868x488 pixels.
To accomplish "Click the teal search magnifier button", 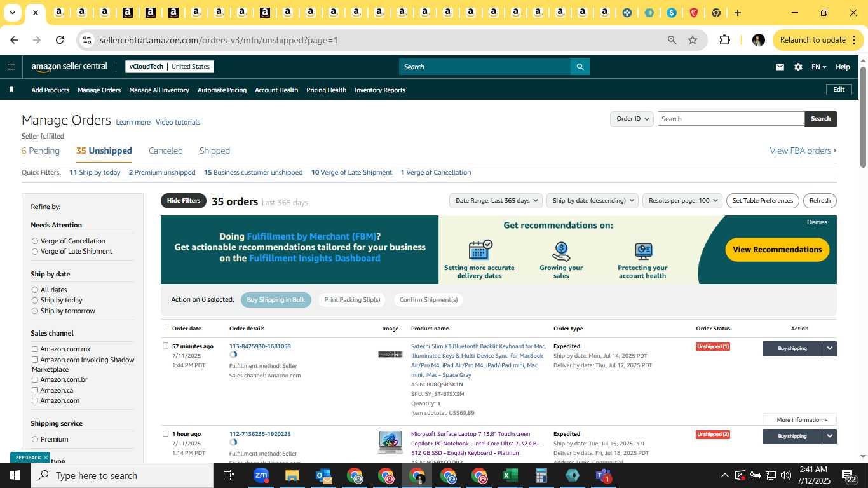I will pyautogui.click(x=580, y=67).
